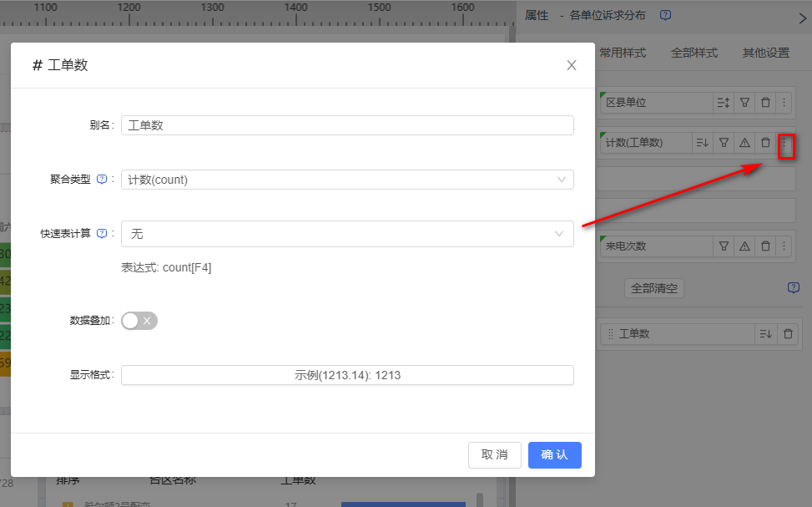This screenshot has width=812, height=507.
Task: Click help icon beside 快速表计算 label
Action: 102,234
